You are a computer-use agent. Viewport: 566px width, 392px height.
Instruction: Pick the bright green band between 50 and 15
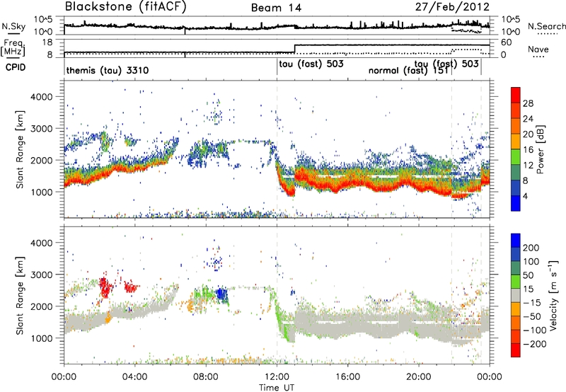click(516, 282)
